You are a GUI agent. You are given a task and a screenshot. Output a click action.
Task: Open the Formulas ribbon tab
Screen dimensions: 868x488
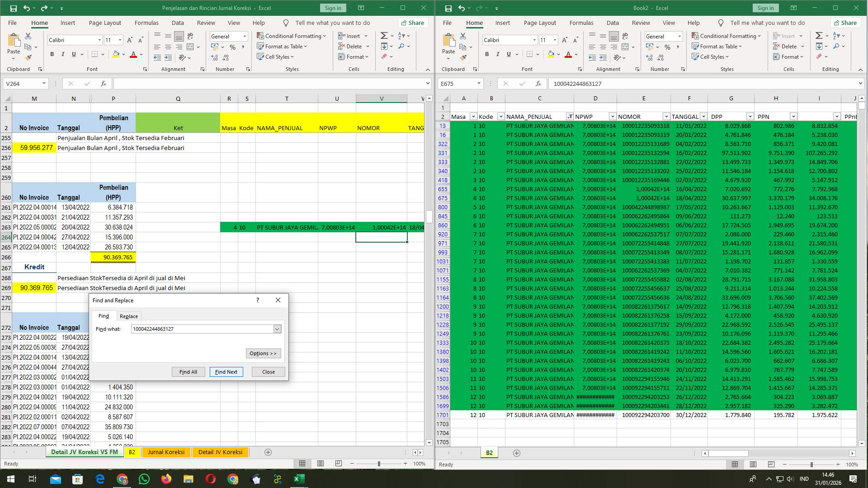[146, 23]
